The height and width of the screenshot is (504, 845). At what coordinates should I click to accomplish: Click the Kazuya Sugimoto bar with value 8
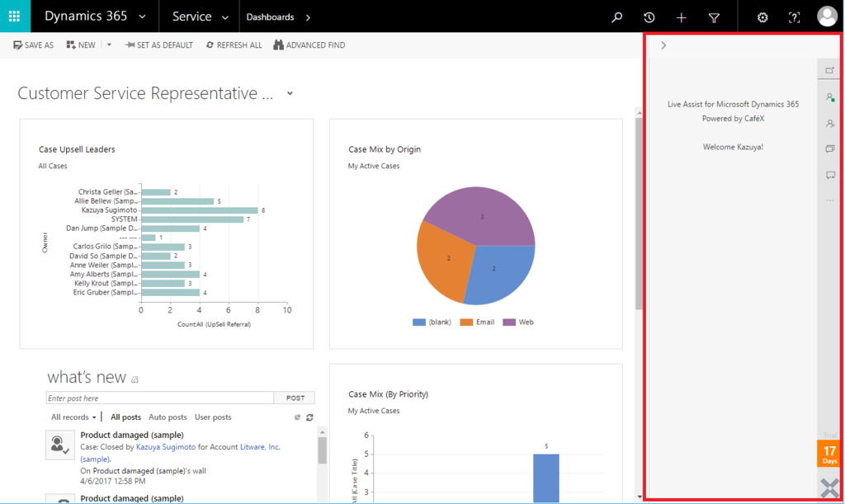coord(200,210)
